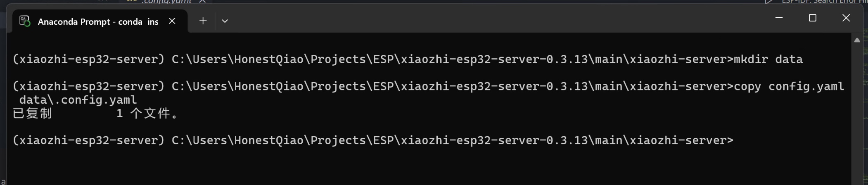Close the Anaconda Prompt tab
Viewport: 868px width, 185px height.
(x=172, y=21)
